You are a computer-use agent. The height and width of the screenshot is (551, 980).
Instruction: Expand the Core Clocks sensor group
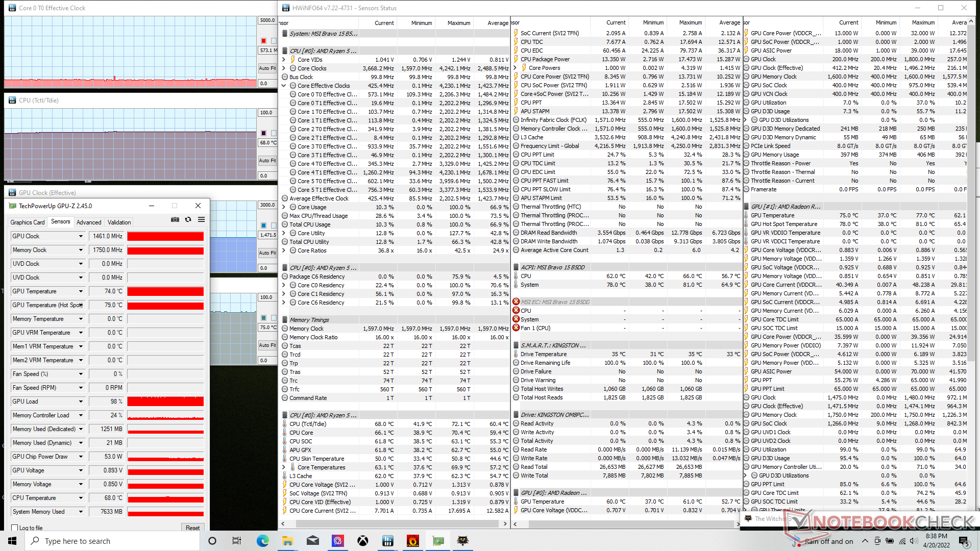284,68
